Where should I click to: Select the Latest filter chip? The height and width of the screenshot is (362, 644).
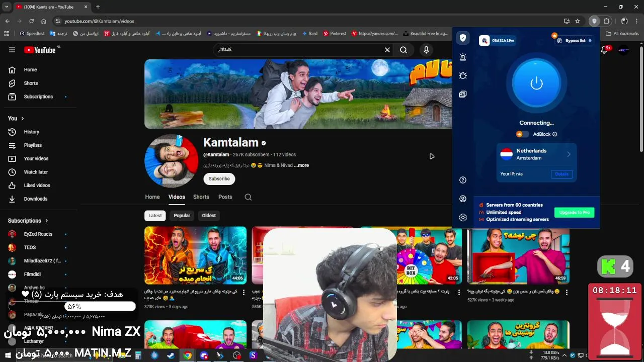tap(155, 216)
